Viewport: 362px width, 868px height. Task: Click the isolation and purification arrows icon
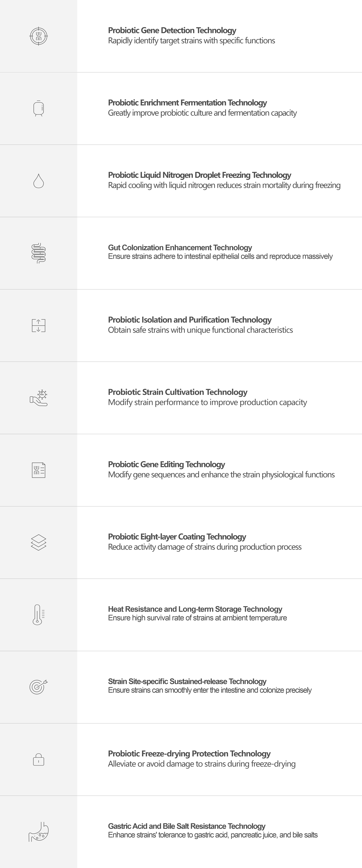point(38,325)
